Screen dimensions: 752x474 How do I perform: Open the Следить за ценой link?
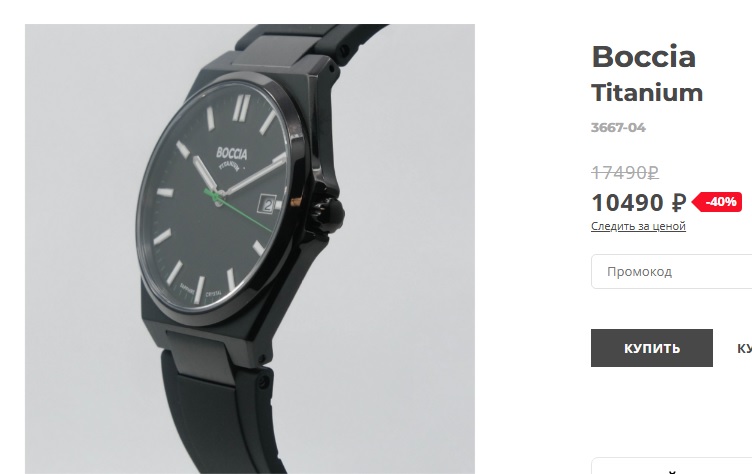[x=638, y=226]
